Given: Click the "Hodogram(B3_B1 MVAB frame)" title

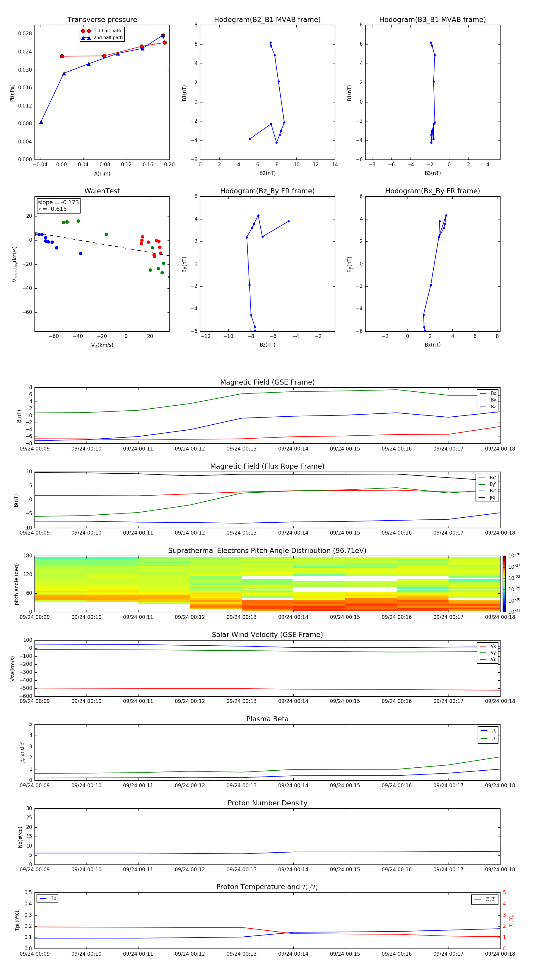Looking at the screenshot, I should click(x=432, y=20).
